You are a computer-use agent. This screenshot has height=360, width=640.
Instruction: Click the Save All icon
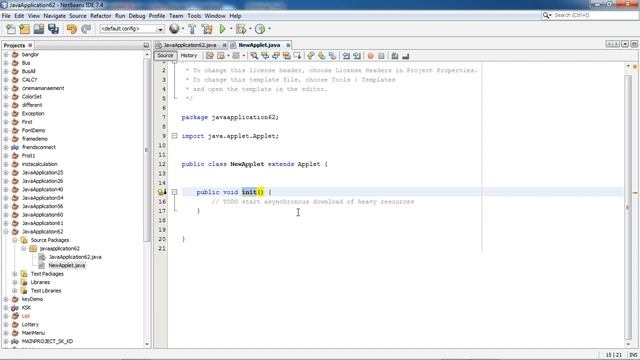pyautogui.click(x=53, y=29)
